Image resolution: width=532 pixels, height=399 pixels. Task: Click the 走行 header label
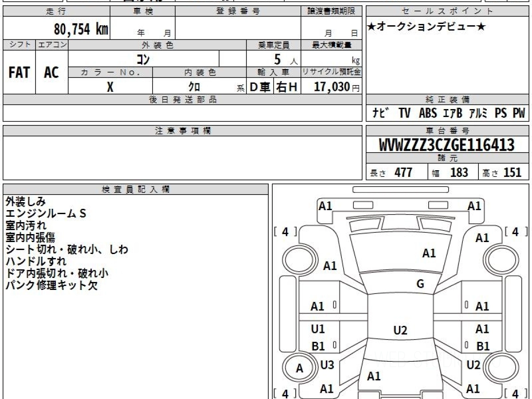coord(56,12)
